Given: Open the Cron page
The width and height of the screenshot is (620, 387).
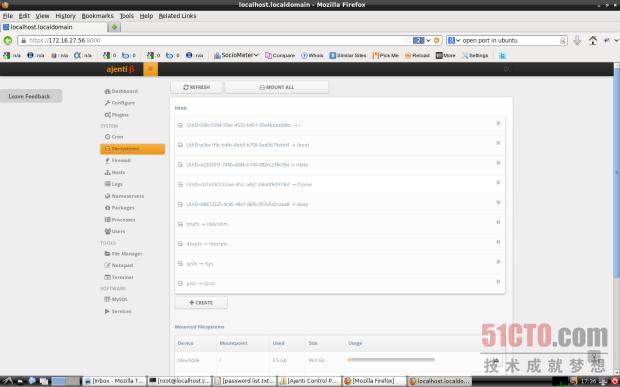Looking at the screenshot, I should coord(114,137).
